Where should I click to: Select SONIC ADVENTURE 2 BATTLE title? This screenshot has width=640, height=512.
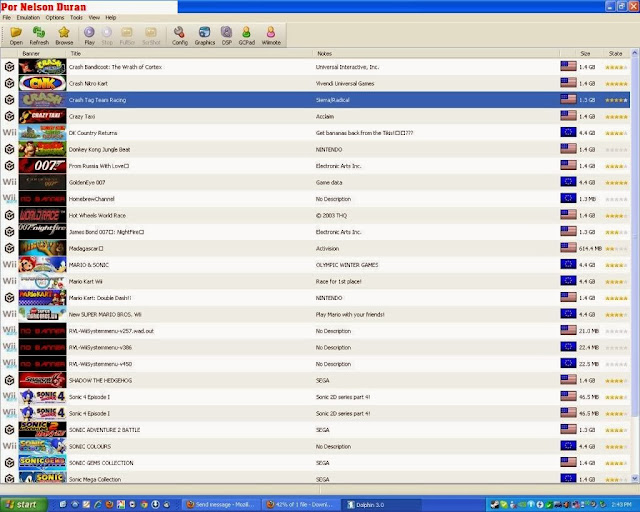click(104, 430)
